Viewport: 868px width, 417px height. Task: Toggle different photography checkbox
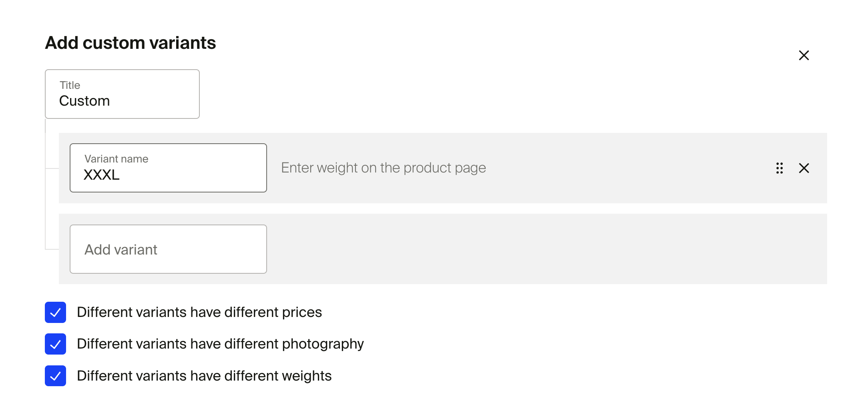[x=55, y=344]
